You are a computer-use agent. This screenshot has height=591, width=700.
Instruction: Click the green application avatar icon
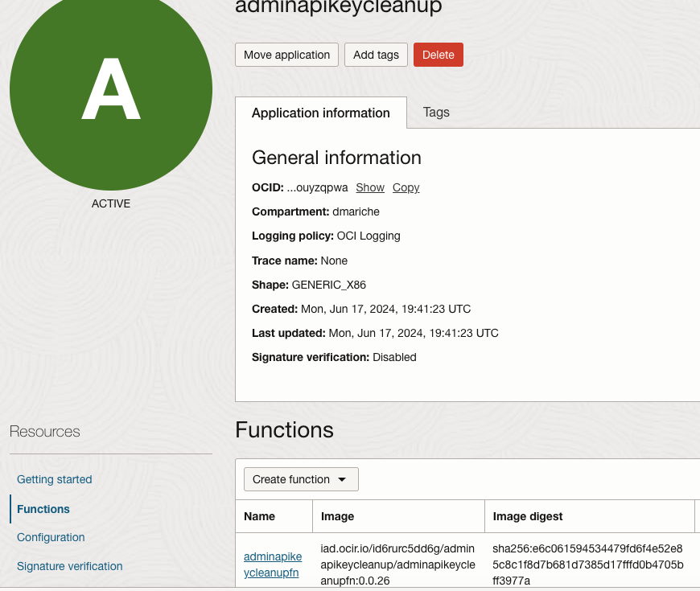pyautogui.click(x=111, y=89)
